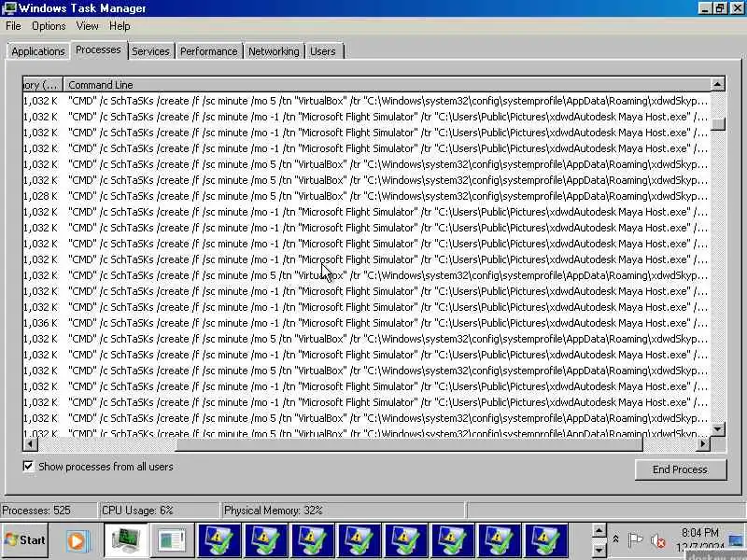Viewport: 747px width, 560px height.
Task: Open the Networking tab
Action: click(x=274, y=51)
